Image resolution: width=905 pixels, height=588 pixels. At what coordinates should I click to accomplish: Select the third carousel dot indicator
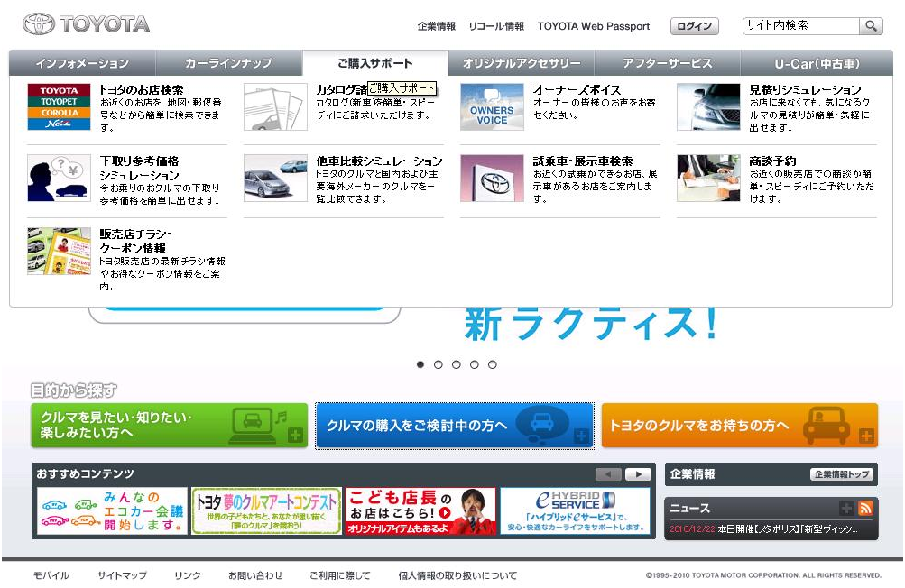pos(457,364)
